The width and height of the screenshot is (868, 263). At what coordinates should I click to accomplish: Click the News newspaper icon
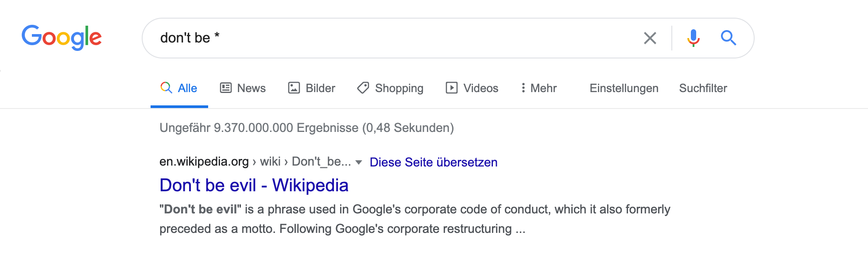tap(226, 88)
